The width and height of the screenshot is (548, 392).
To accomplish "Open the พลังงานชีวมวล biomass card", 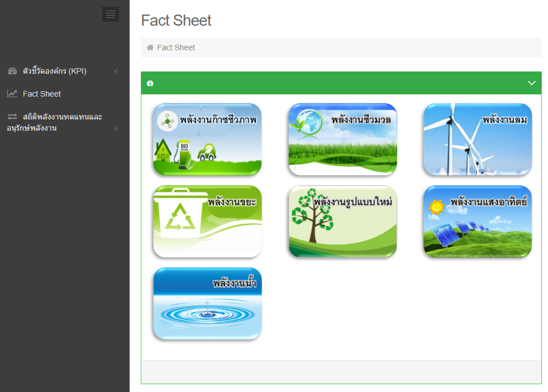I will 343,139.
